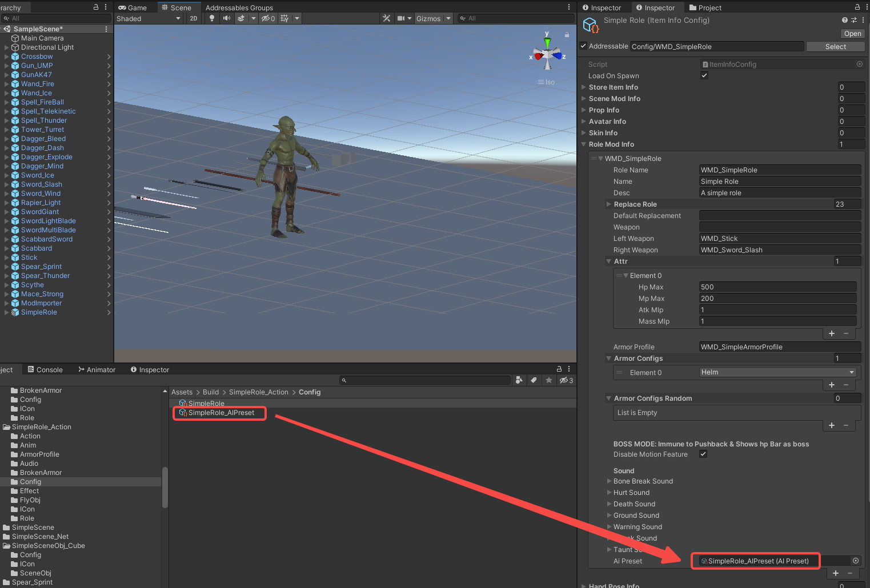
Task: Click the Search by Label tag icon
Action: tap(534, 380)
